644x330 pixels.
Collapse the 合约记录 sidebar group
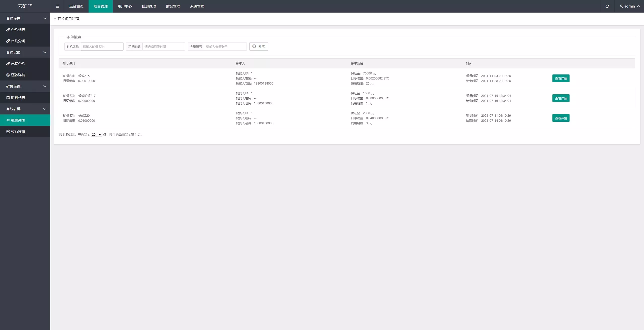(x=45, y=52)
